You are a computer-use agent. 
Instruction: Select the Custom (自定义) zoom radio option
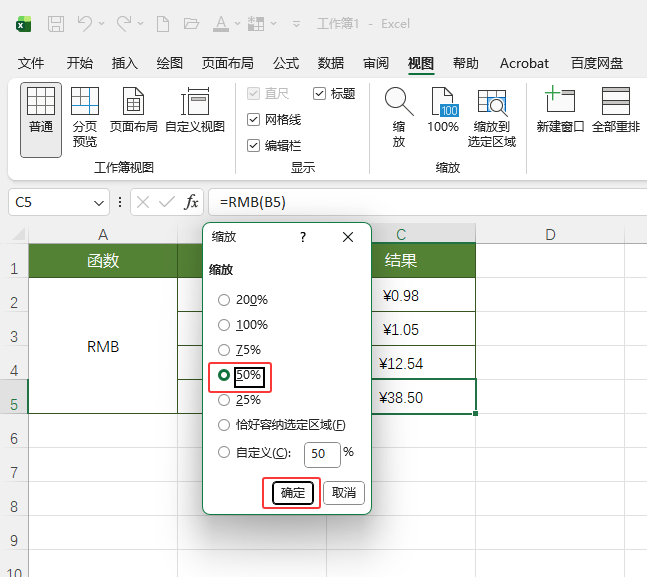tap(224, 452)
